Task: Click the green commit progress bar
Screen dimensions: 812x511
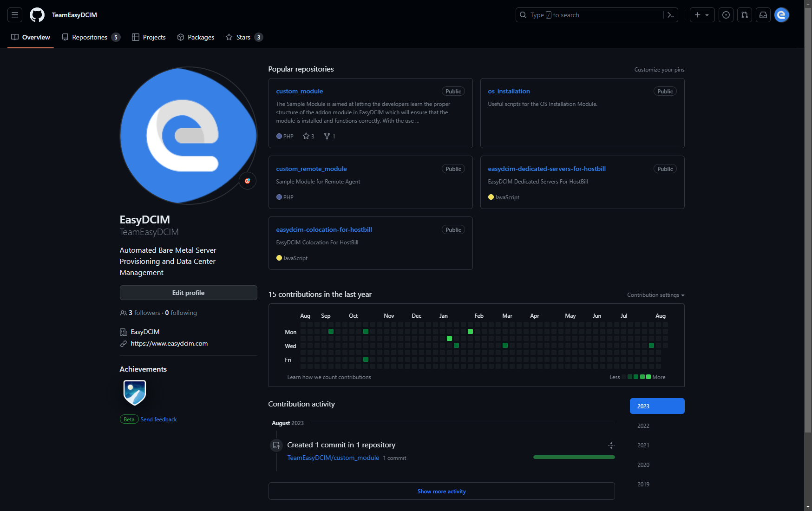Action: [574, 457]
